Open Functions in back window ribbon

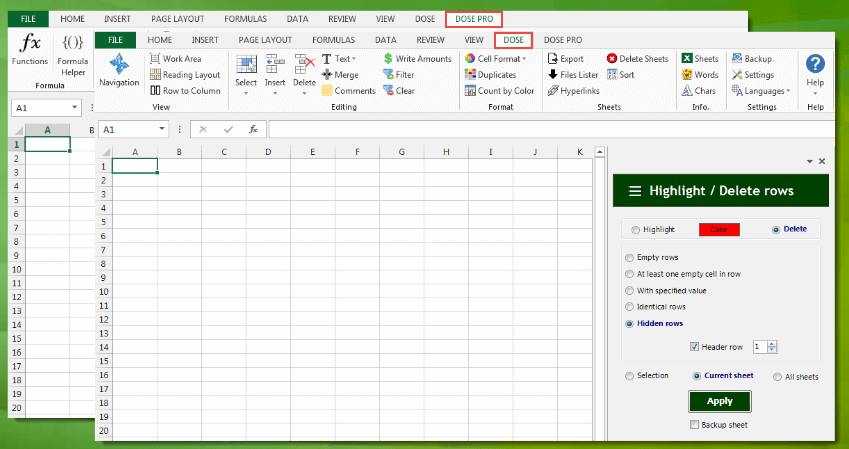coord(30,50)
